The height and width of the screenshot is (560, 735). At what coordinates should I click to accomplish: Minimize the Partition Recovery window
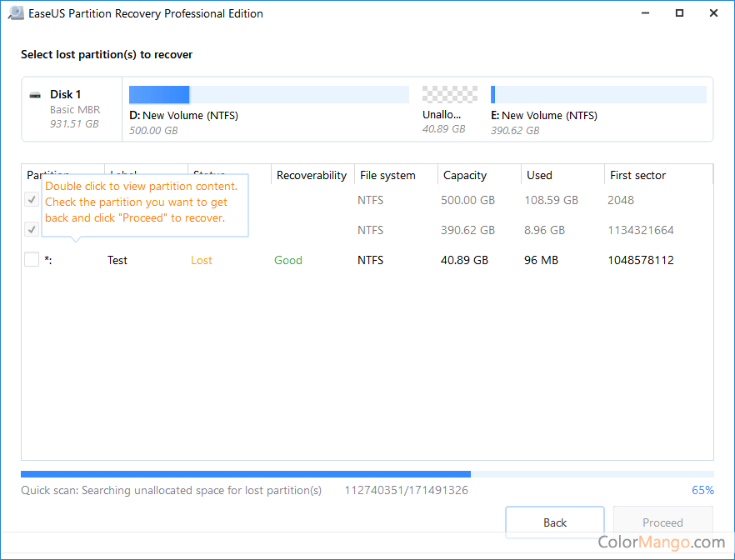pos(647,13)
